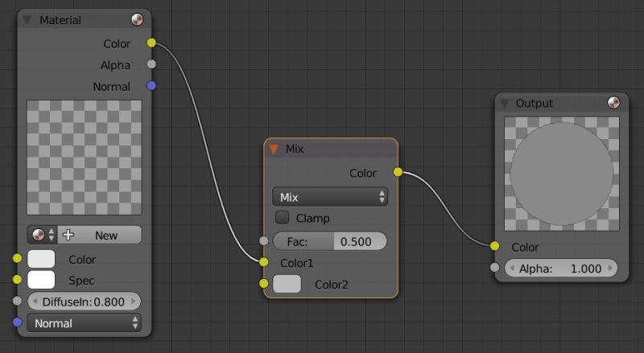
Task: Collapse the Material node triangle
Action: click(x=27, y=20)
